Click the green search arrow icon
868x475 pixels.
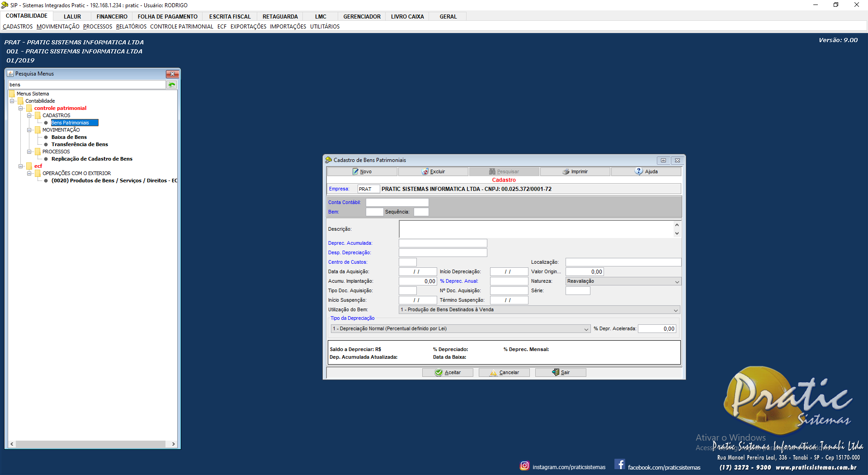pyautogui.click(x=172, y=85)
